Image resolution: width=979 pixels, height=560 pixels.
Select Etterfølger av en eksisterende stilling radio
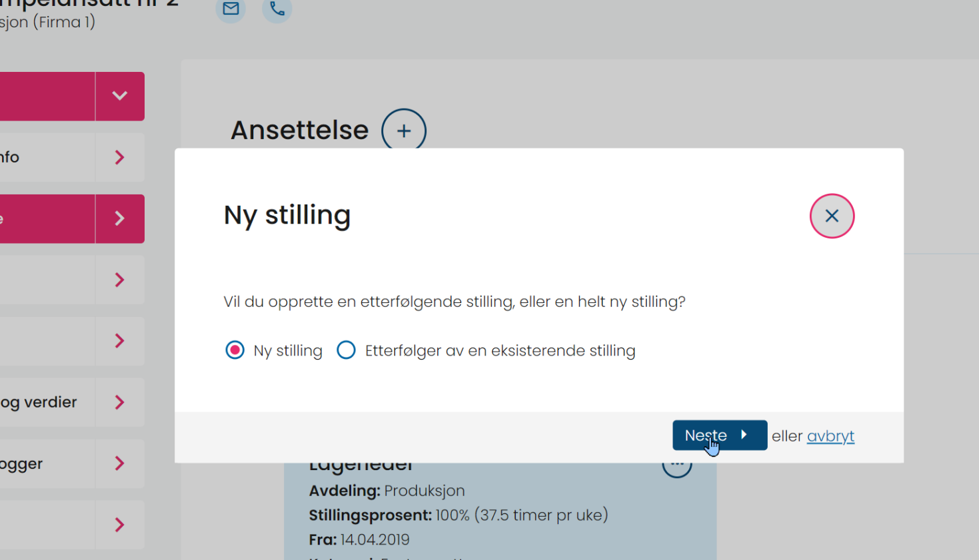[x=346, y=350]
